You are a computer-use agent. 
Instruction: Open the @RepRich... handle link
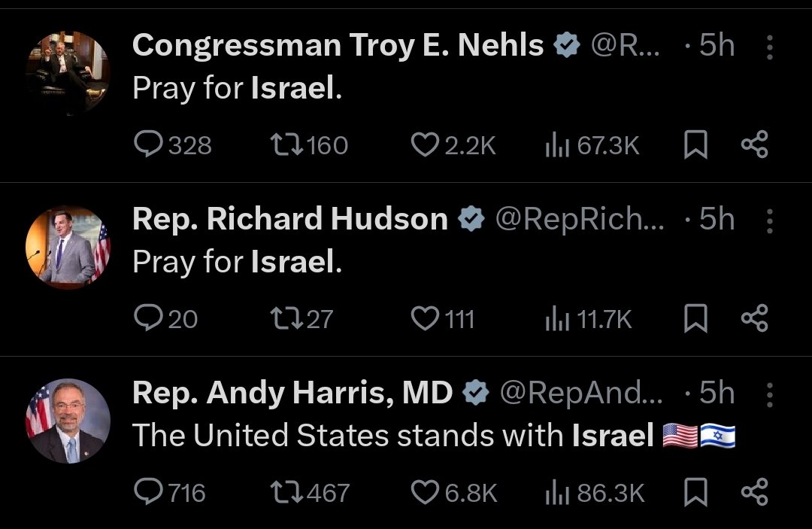click(579, 220)
